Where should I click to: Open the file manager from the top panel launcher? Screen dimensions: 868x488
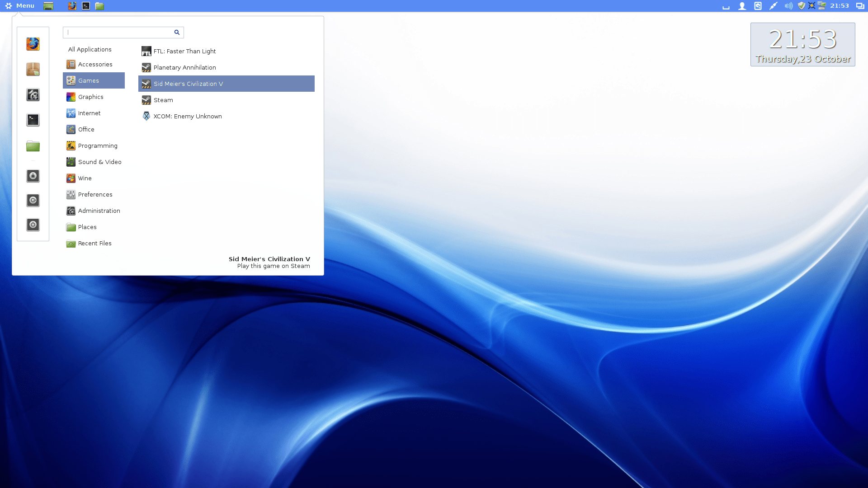[x=99, y=6]
